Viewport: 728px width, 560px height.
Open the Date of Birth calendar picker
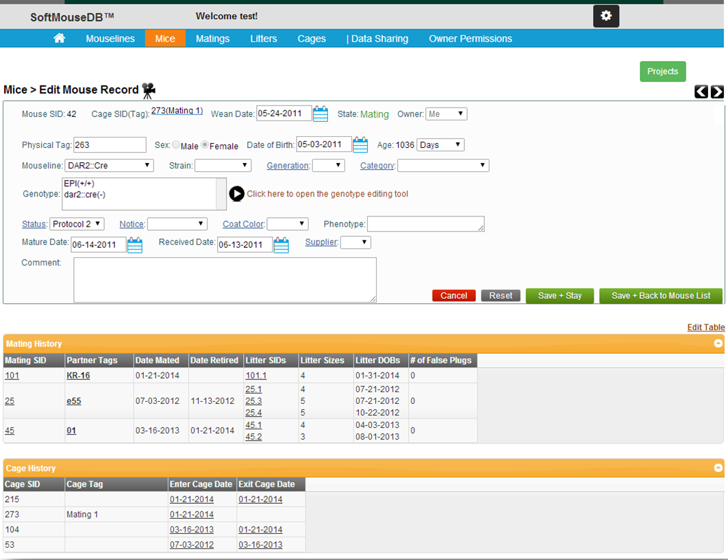coord(360,144)
